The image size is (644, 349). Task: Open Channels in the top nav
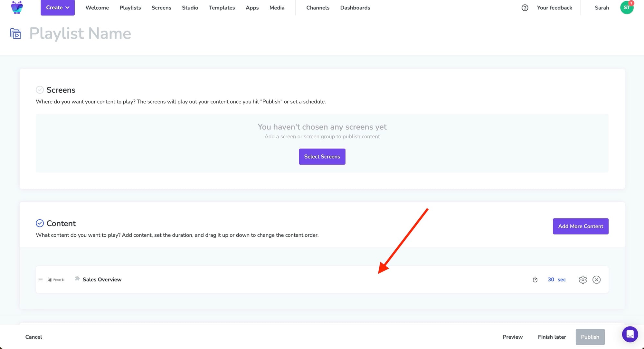pyautogui.click(x=318, y=8)
